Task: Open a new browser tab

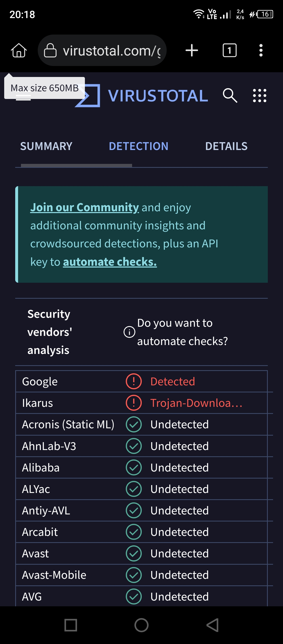Action: click(x=192, y=50)
